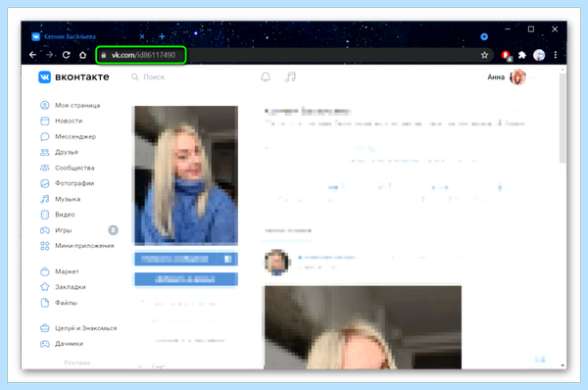Click the browser Forward arrow
Viewport: 588px width, 390px height.
tap(50, 55)
